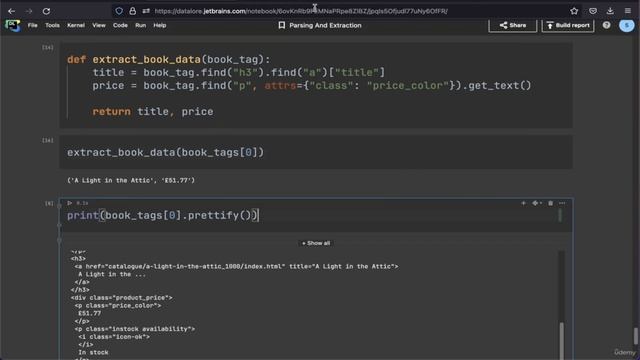Click the "In stock" output text
This screenshot has width=640, height=360.
(x=93, y=352)
